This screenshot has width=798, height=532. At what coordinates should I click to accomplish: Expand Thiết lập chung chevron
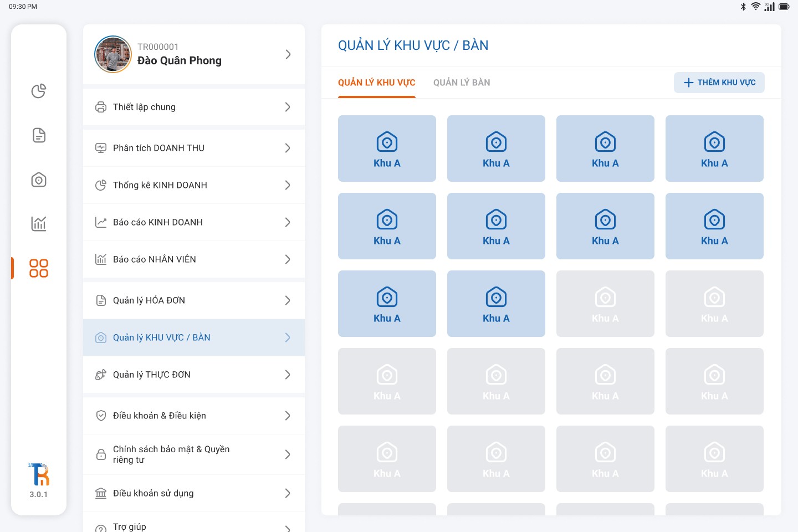(288, 107)
